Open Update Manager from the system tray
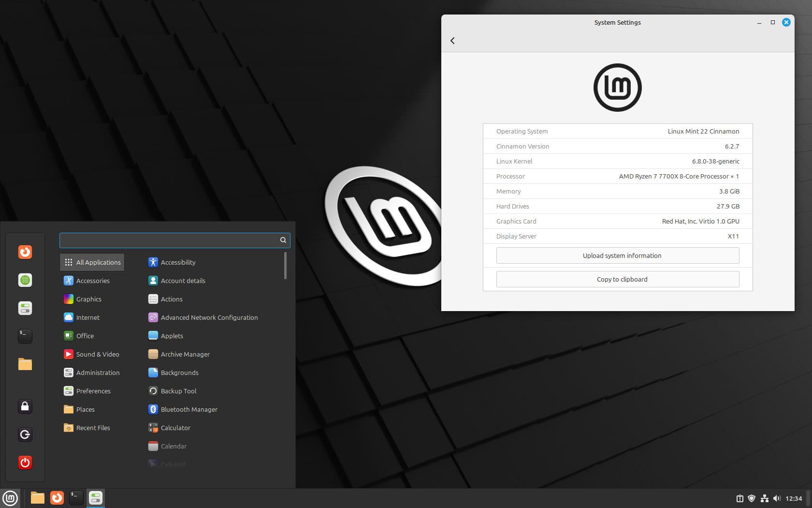 [x=740, y=498]
